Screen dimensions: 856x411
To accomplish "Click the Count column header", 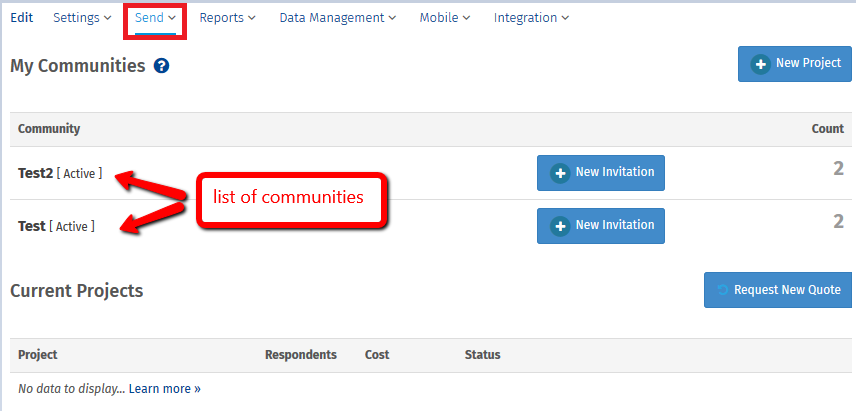I will tap(828, 129).
